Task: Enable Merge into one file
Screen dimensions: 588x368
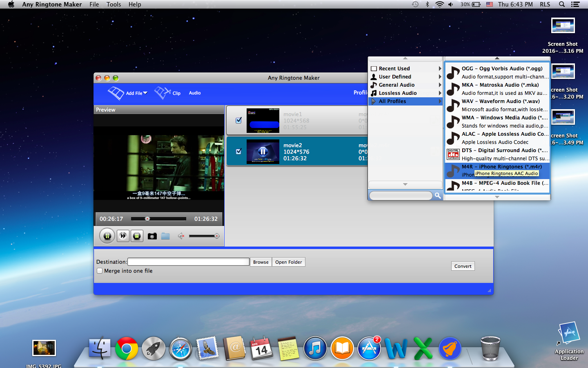Action: point(100,271)
